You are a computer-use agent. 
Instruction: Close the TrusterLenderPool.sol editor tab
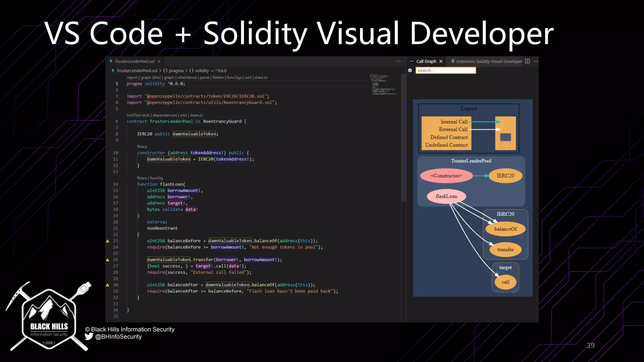pos(159,61)
